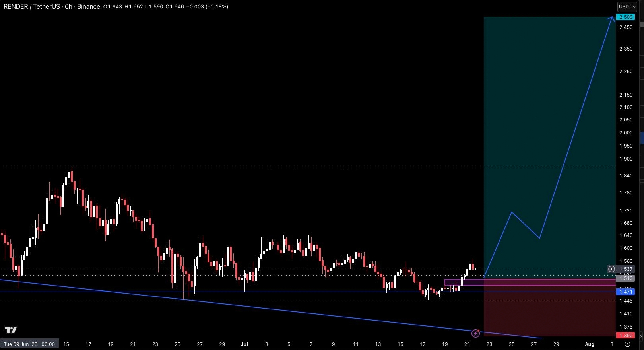Click the 1.600 tick on the price scale

pyautogui.click(x=626, y=248)
